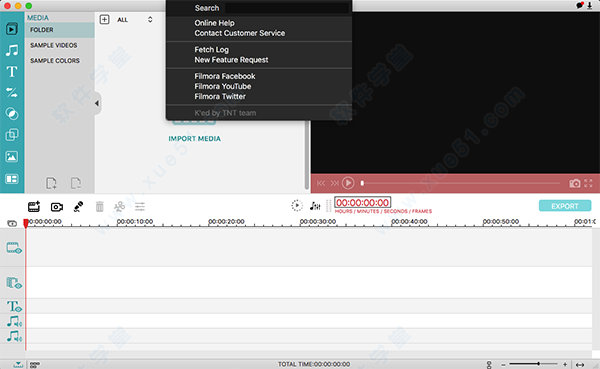Open the Text/Titles tool icon
The width and height of the screenshot is (600, 369).
tap(12, 72)
